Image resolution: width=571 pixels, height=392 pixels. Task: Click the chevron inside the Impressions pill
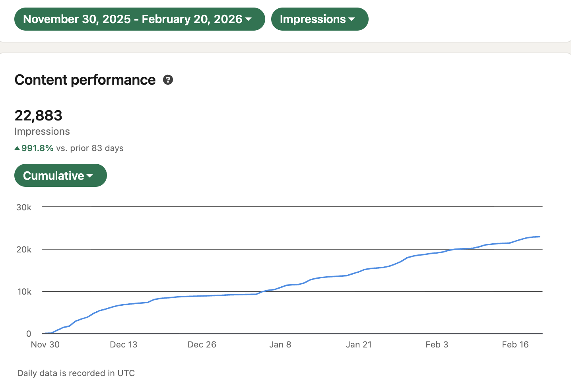(352, 19)
